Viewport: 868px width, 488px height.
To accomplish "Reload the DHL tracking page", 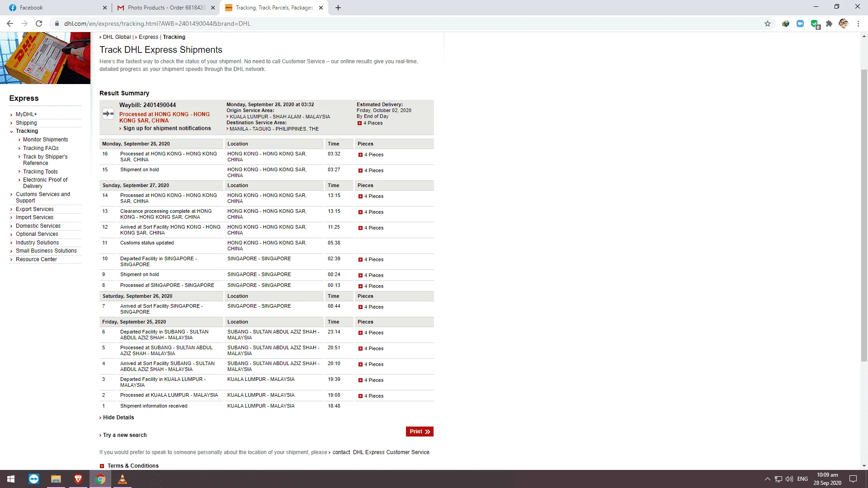I will point(39,23).
